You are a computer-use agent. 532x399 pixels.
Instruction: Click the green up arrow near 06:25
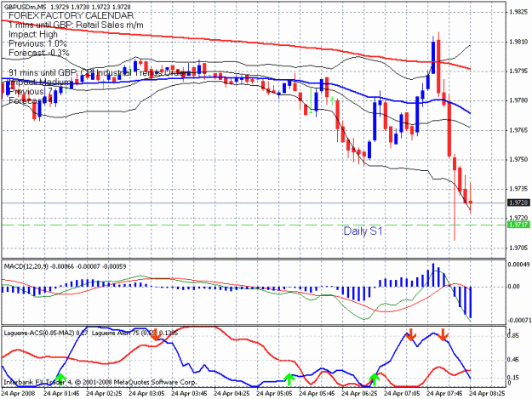374,379
